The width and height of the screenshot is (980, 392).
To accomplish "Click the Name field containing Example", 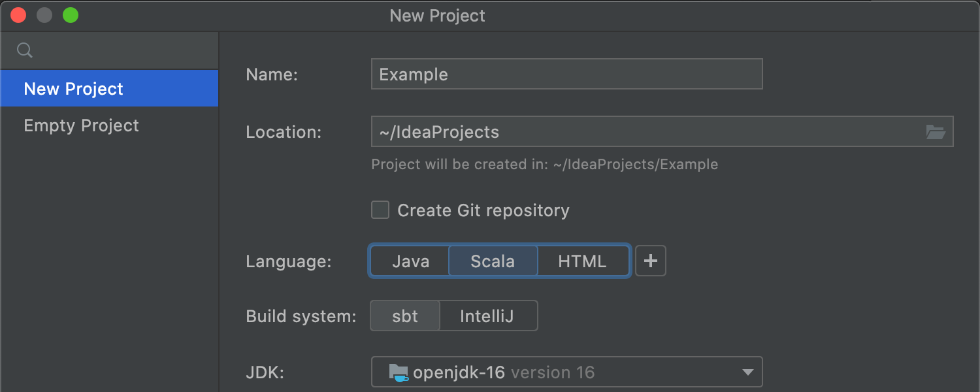I will coord(566,74).
